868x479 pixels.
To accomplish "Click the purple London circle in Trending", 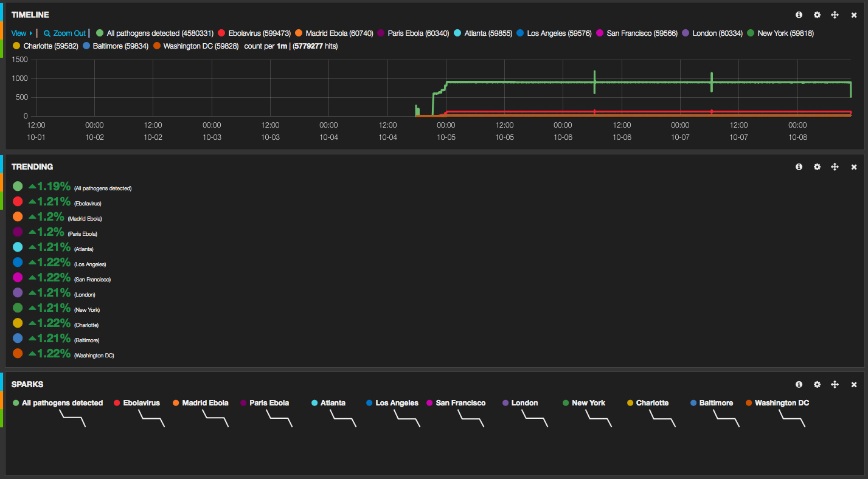I will (18, 292).
